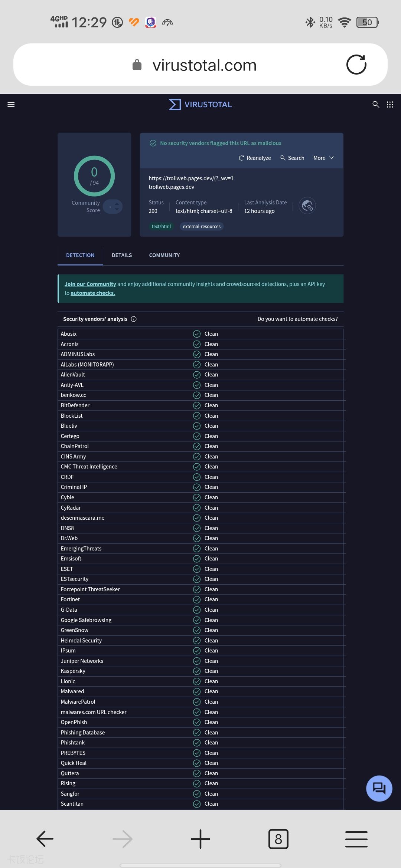Open the apps grid icon
Image resolution: width=401 pixels, height=868 pixels.
pos(390,105)
